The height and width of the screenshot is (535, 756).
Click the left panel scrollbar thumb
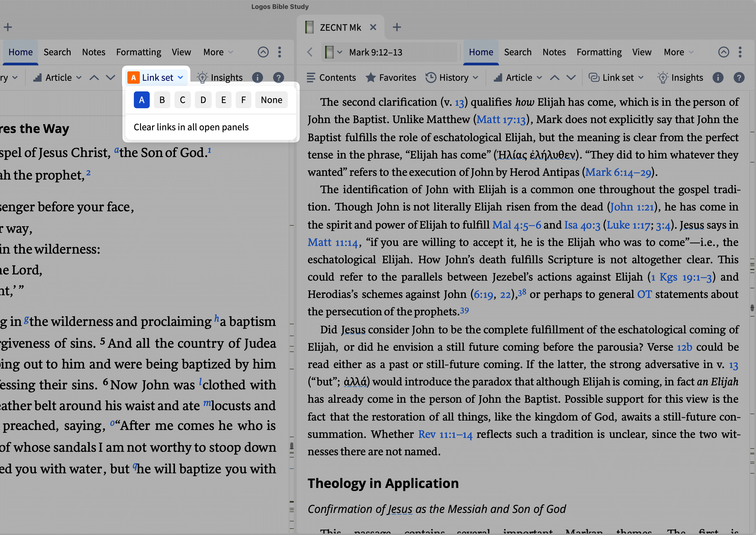[x=291, y=446]
